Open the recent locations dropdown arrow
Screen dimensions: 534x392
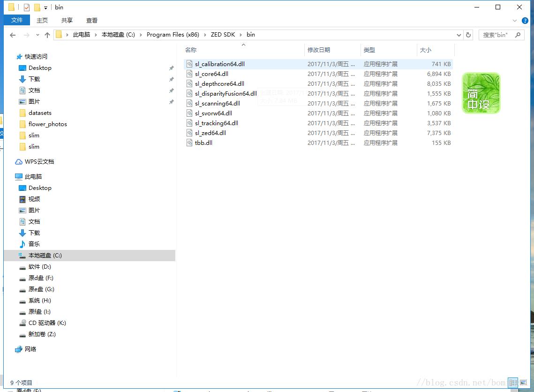pos(38,35)
